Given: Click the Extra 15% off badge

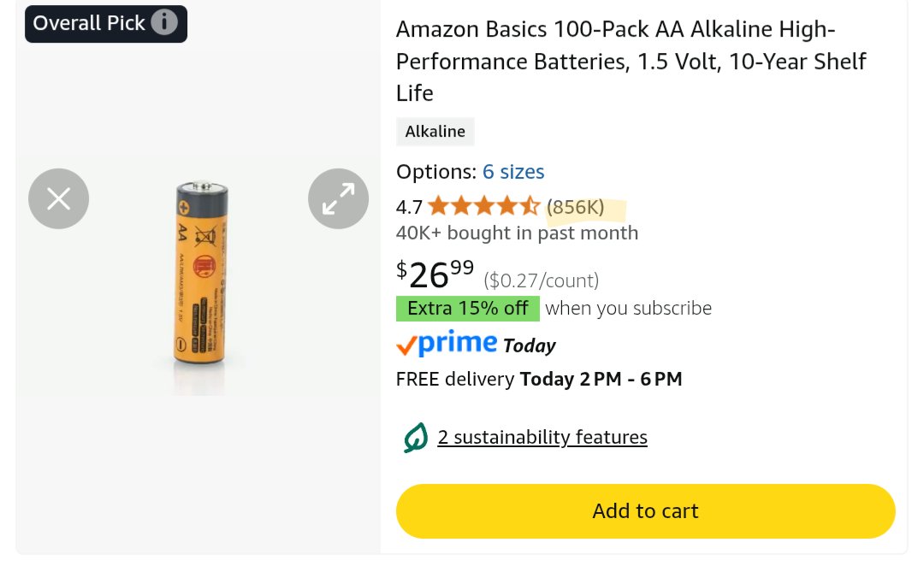Looking at the screenshot, I should (468, 309).
